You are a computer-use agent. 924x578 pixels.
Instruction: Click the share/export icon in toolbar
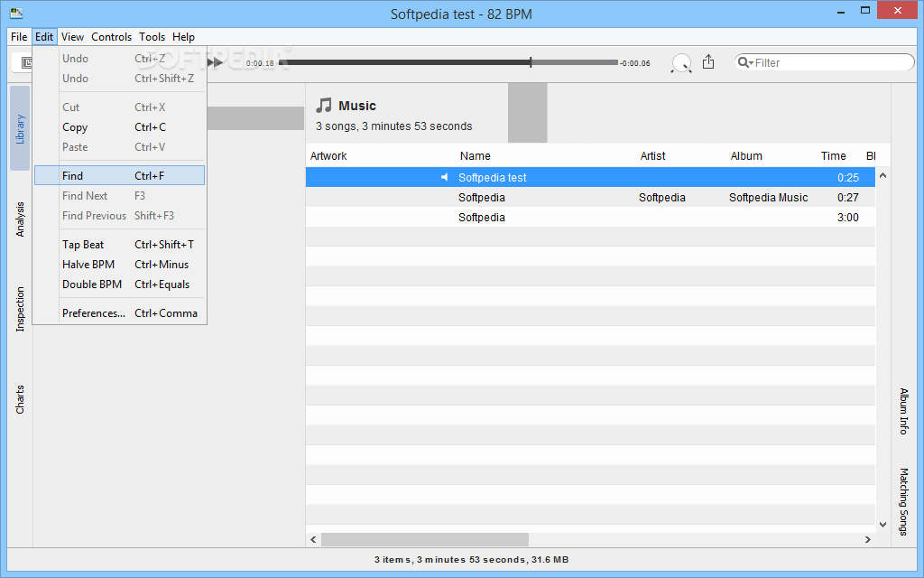point(708,62)
